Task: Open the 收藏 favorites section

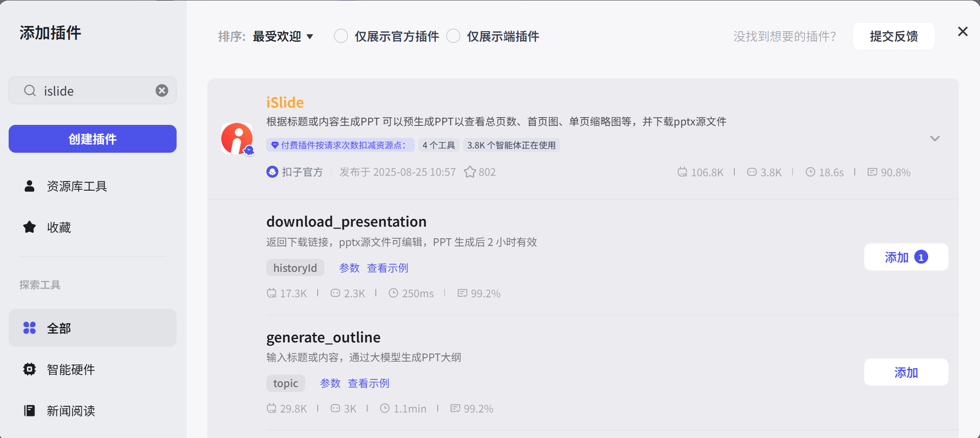Action: click(x=59, y=228)
